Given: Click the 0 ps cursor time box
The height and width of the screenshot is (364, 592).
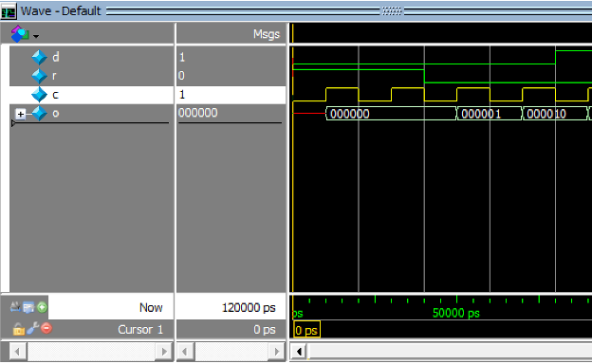Looking at the screenshot, I should point(306,331).
